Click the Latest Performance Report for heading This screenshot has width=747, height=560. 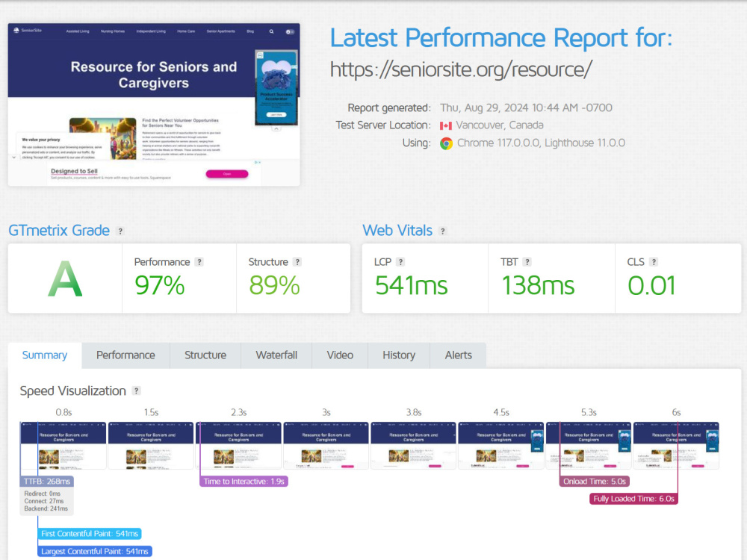coord(501,38)
